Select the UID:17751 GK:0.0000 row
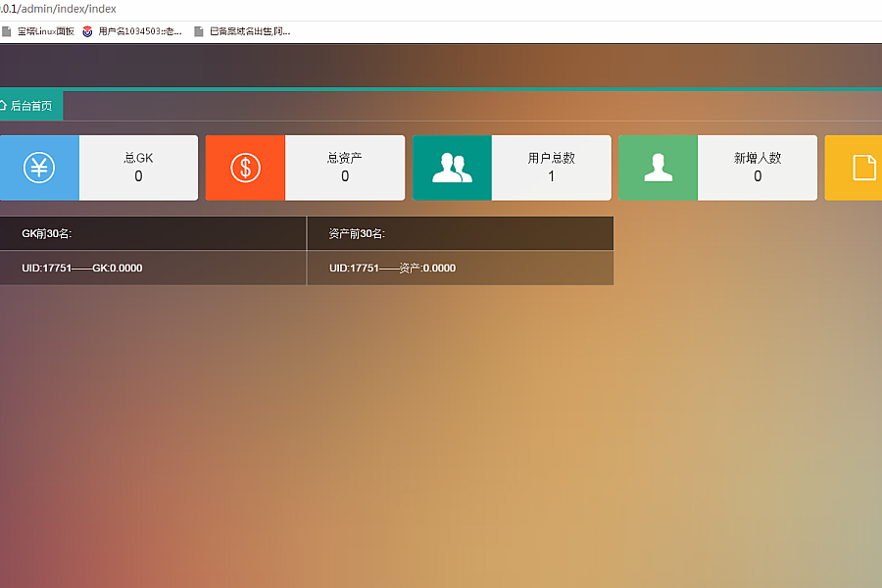Image resolution: width=882 pixels, height=588 pixels. pos(82,269)
